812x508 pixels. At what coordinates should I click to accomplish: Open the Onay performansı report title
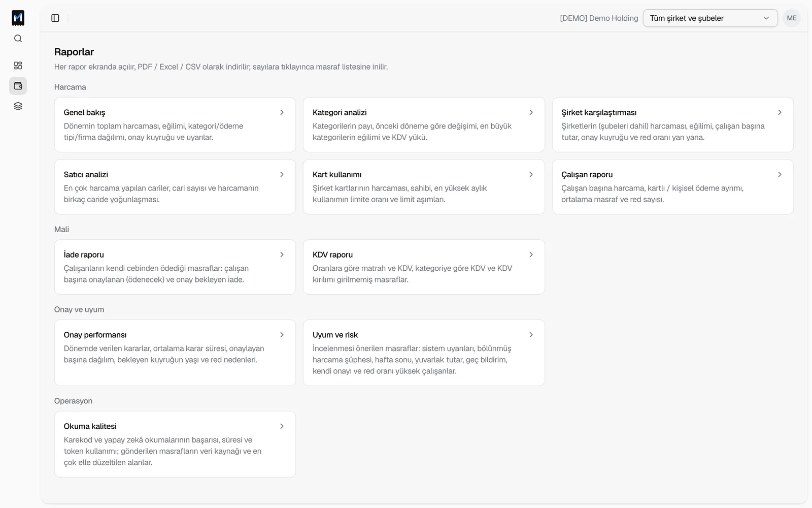(95, 335)
